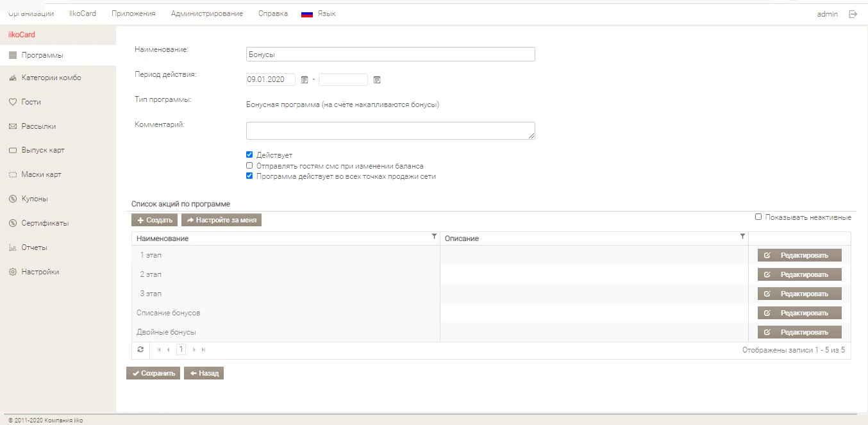Enable sending SMS on balance change
Screen dimensions: 868x425
(249, 165)
